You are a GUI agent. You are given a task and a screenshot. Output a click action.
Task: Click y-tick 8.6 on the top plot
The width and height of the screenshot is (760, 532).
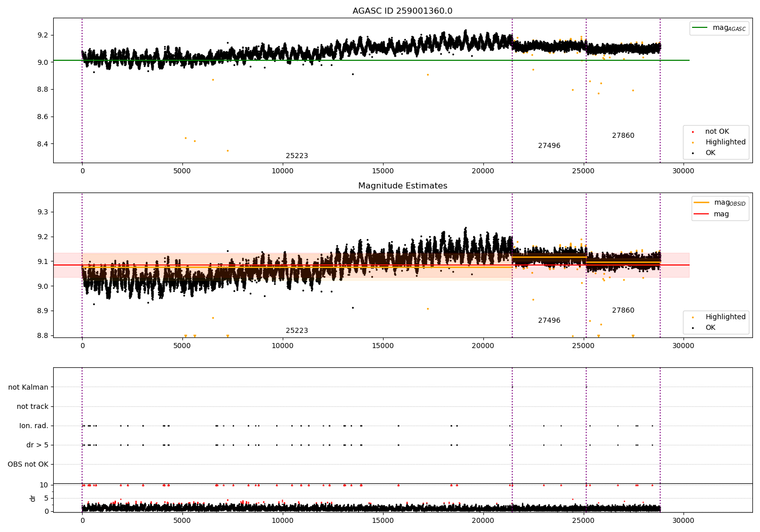tap(44, 117)
